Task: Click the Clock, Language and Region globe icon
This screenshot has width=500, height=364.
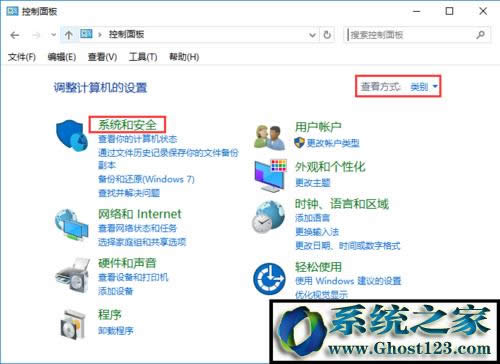Action: click(269, 217)
